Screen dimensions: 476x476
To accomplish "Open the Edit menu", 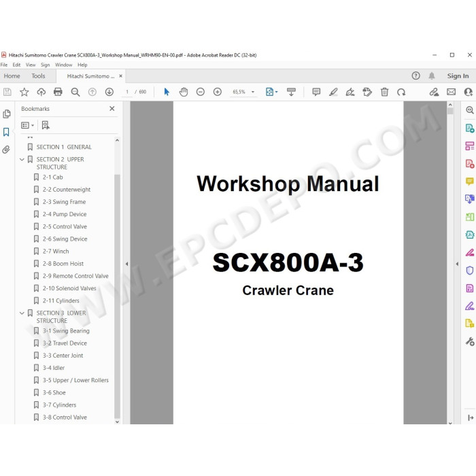I will pos(16,65).
